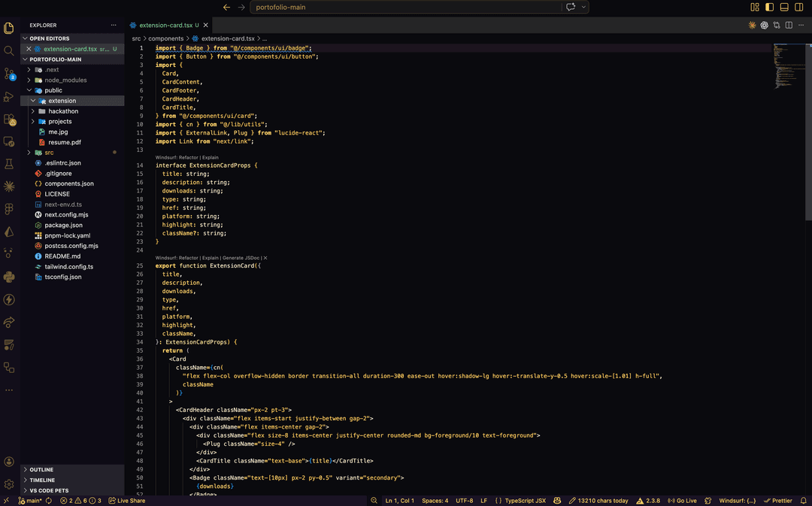Select the extension-card.tsx editor tab
812x506 pixels.
165,25
